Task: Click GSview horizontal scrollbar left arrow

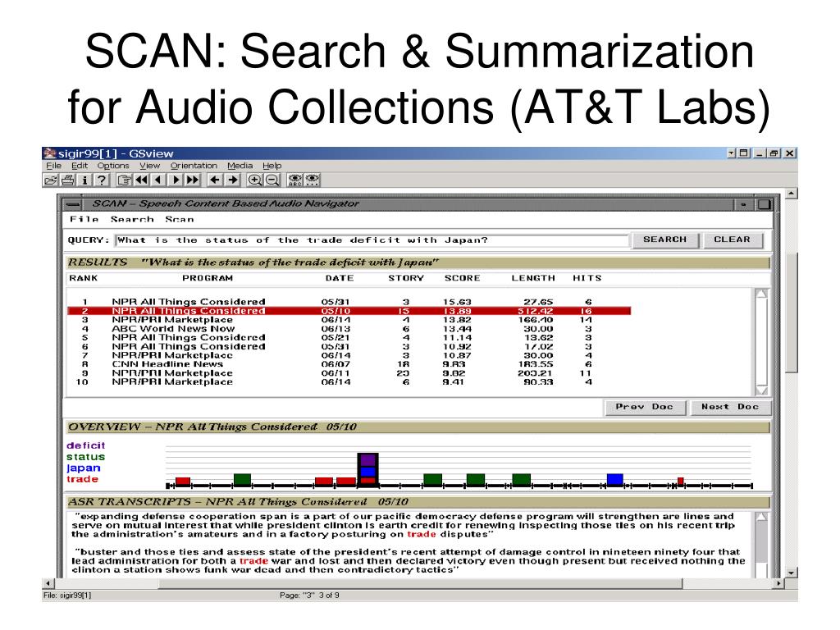Action: pyautogui.click(x=48, y=583)
